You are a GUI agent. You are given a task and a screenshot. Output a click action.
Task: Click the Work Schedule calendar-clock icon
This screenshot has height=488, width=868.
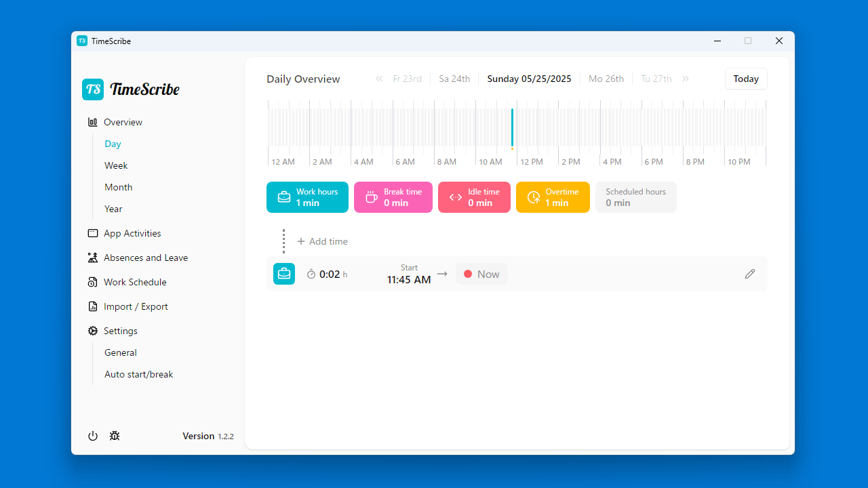click(x=93, y=282)
